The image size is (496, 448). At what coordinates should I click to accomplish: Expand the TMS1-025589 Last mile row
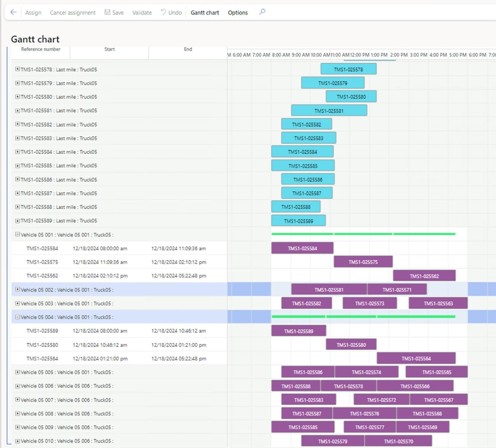click(x=17, y=220)
